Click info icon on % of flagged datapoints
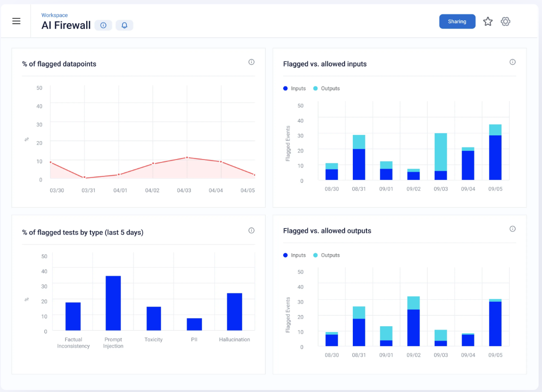Viewport: 542px width, 392px height. pyautogui.click(x=251, y=62)
